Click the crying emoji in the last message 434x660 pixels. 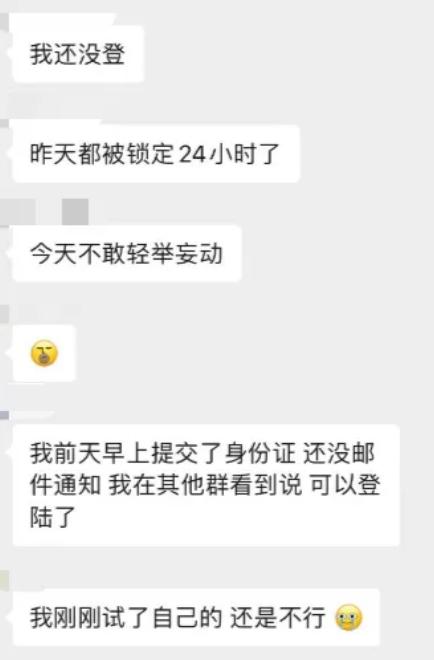349,617
